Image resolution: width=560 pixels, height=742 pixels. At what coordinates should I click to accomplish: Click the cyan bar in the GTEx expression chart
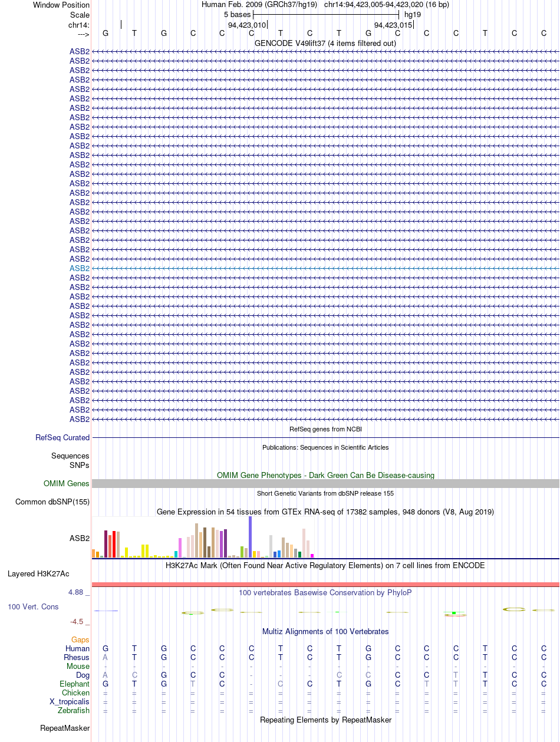[176, 555]
